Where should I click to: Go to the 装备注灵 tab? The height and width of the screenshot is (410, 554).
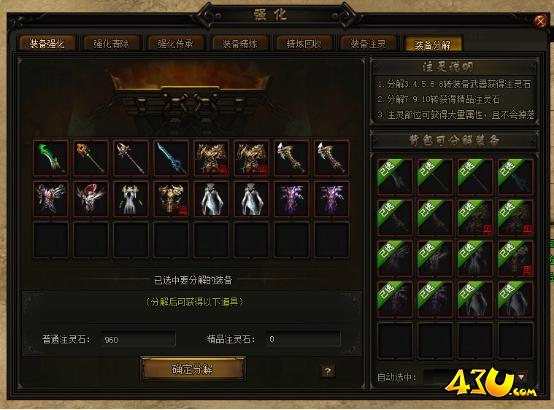pos(369,43)
